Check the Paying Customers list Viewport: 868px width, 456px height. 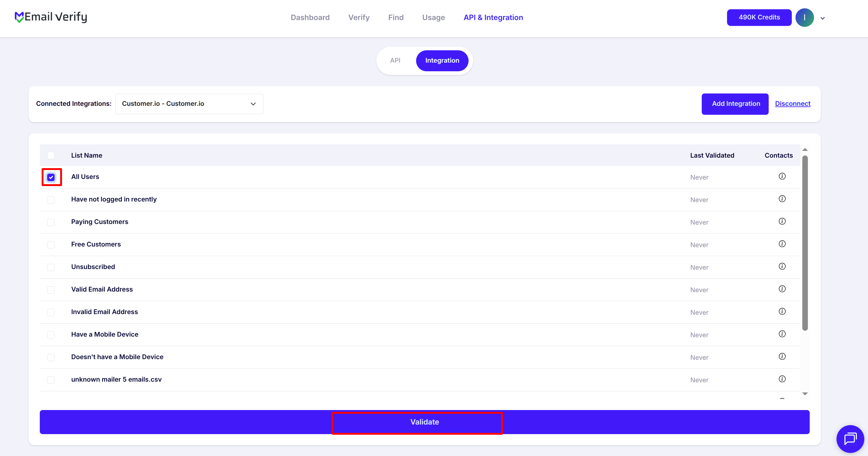click(51, 222)
